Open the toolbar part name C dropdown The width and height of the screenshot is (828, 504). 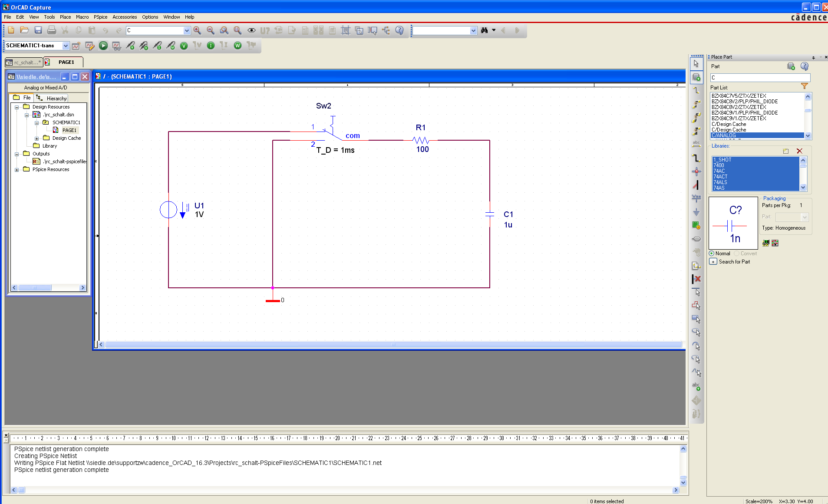click(x=187, y=30)
